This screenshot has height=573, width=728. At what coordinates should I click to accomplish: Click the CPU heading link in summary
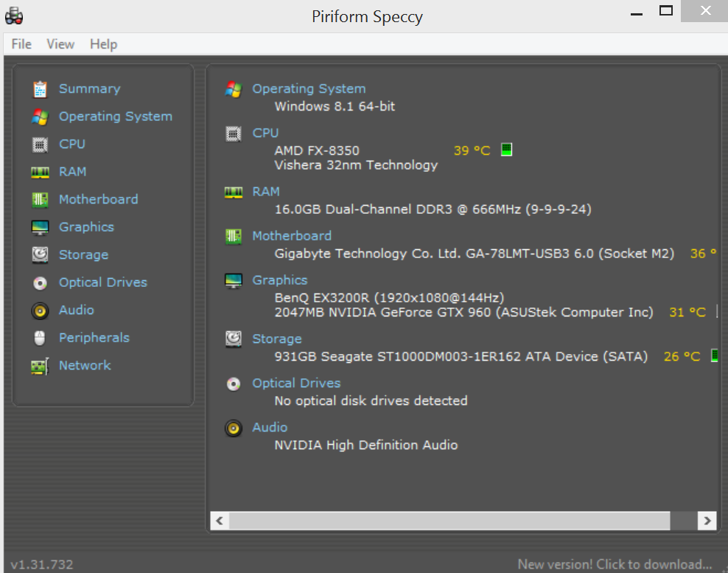point(265,133)
